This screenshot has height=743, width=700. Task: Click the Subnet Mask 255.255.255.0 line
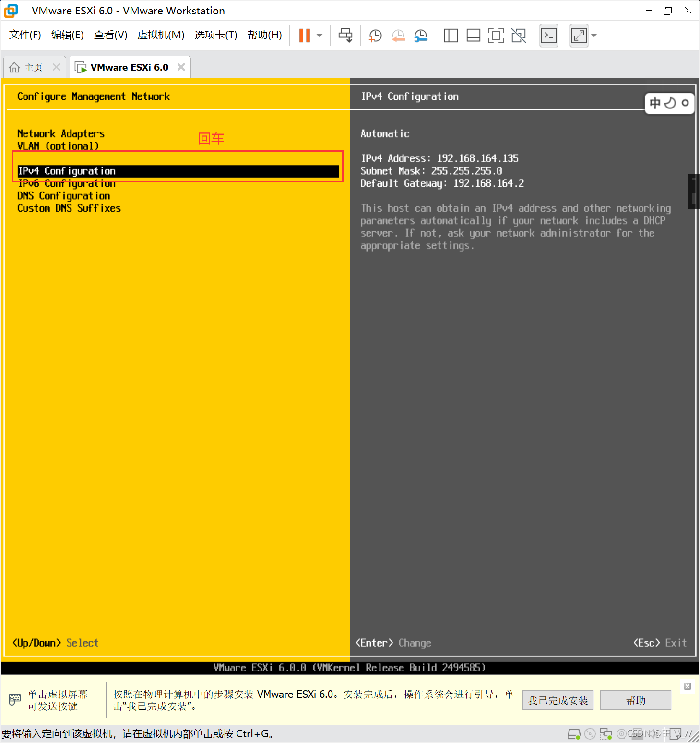[431, 171]
